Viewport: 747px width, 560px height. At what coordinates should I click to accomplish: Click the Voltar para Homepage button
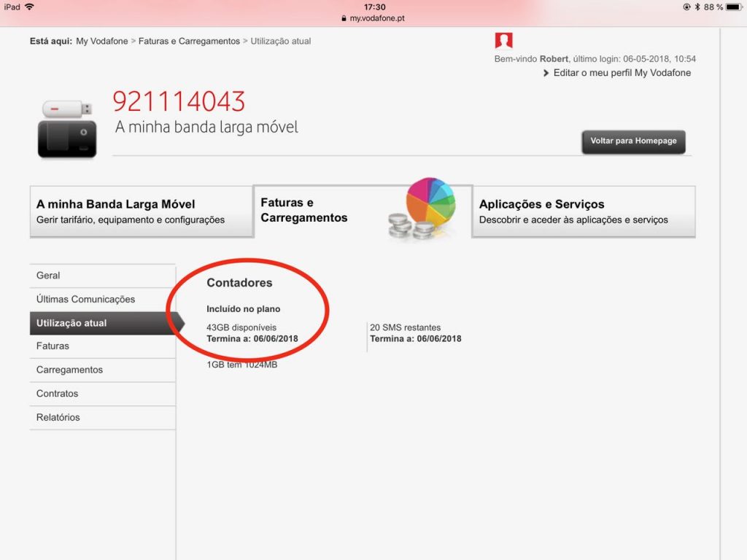coord(632,141)
